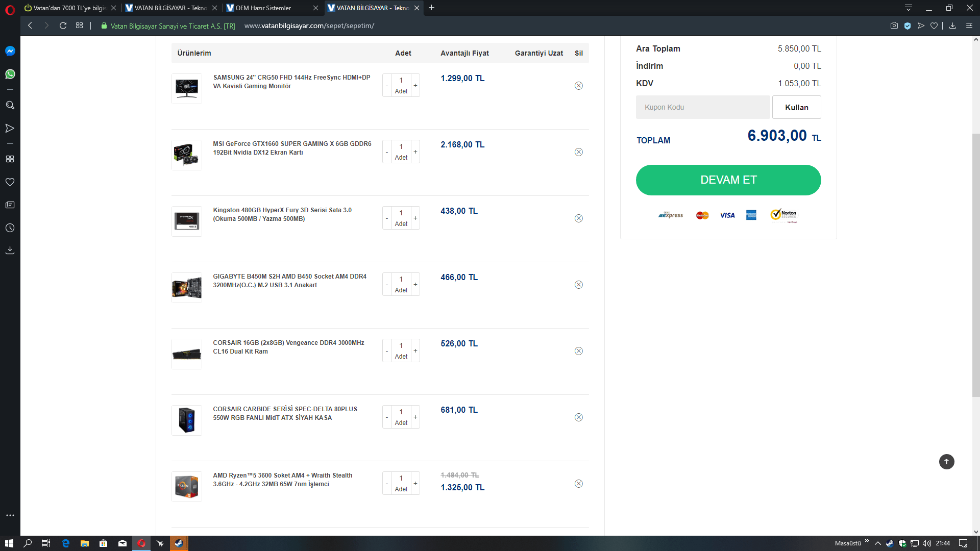Delete MSI GeForce GTX1660 item
The image size is (980, 551).
[578, 152]
